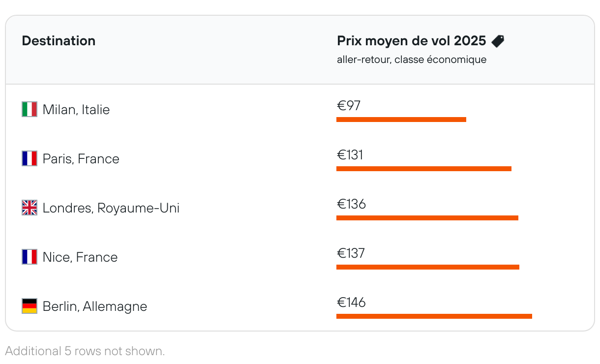This screenshot has width=600, height=364.
Task: Click the orange bar for €131
Action: pos(423,169)
